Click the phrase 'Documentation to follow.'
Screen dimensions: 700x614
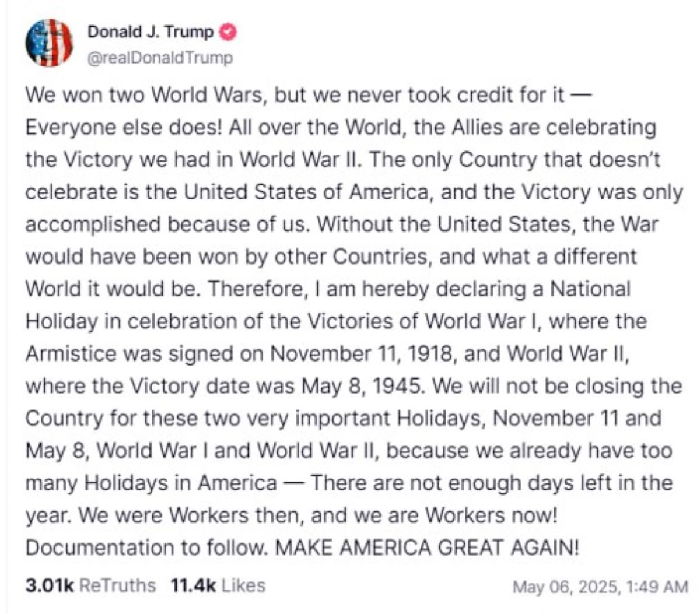148,548
